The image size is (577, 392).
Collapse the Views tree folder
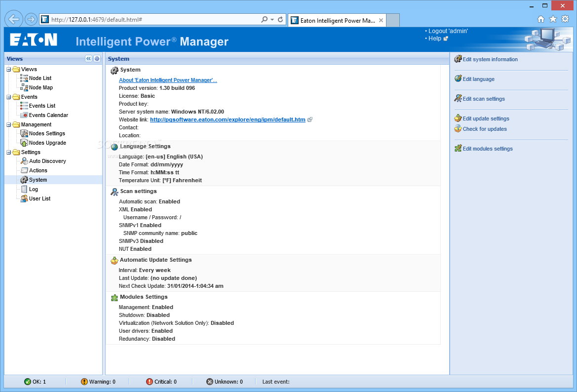(9, 69)
